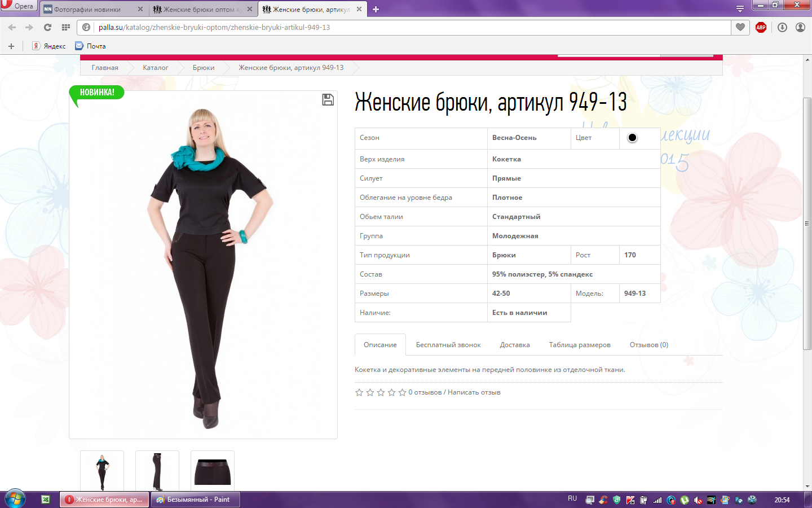
Task: Add a bookmark using the bookmarks bar plus
Action: tap(11, 46)
